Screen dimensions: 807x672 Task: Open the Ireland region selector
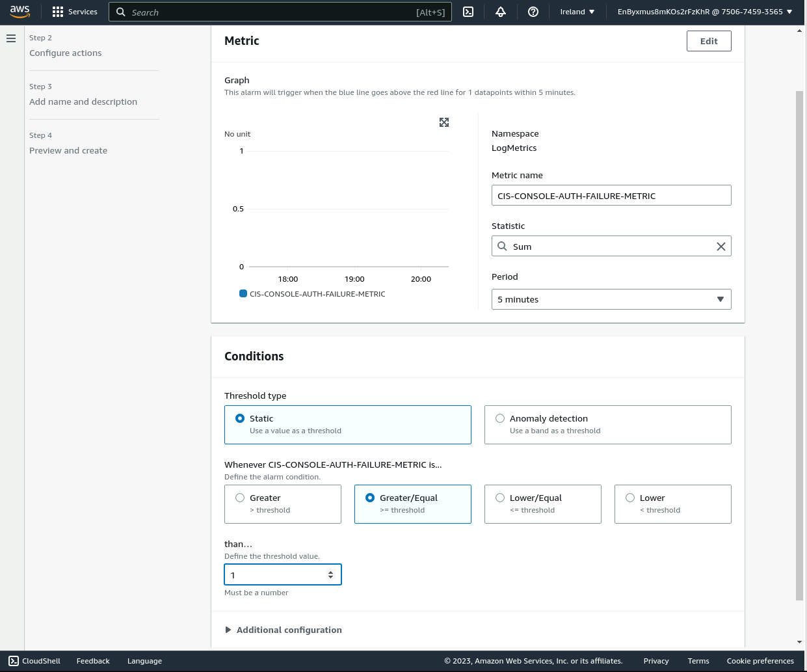(577, 12)
